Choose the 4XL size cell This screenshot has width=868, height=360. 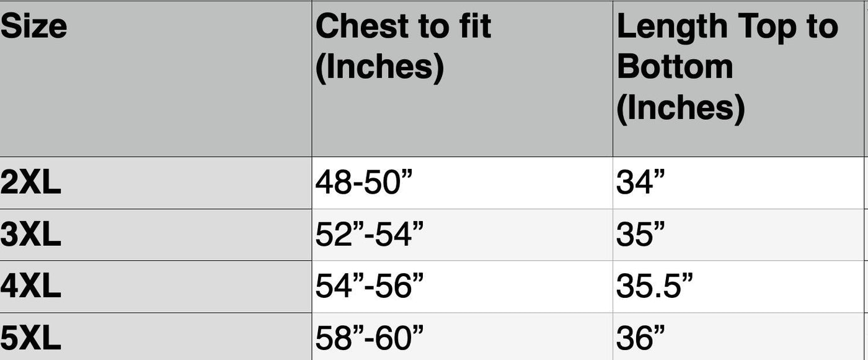[31, 287]
